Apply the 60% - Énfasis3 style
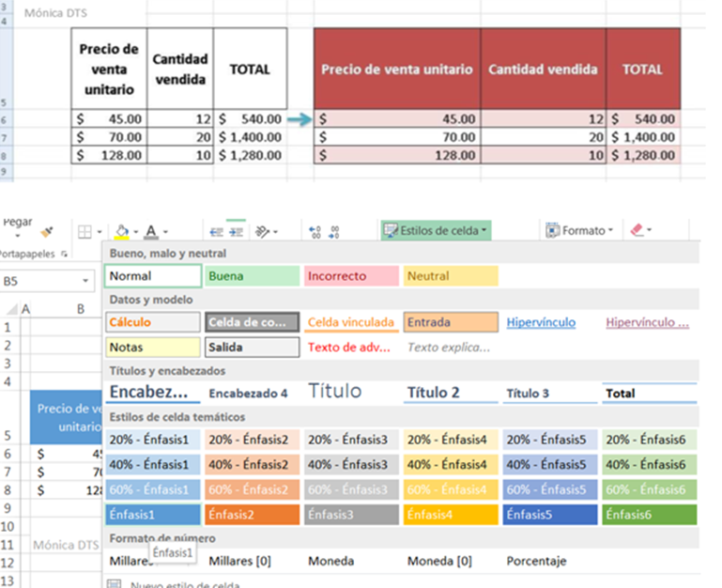 click(351, 489)
